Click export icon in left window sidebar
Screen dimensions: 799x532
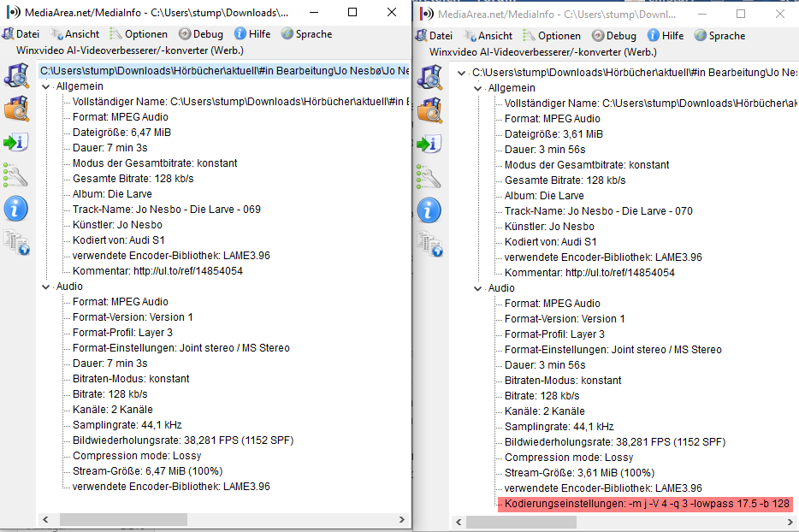pyautogui.click(x=17, y=142)
